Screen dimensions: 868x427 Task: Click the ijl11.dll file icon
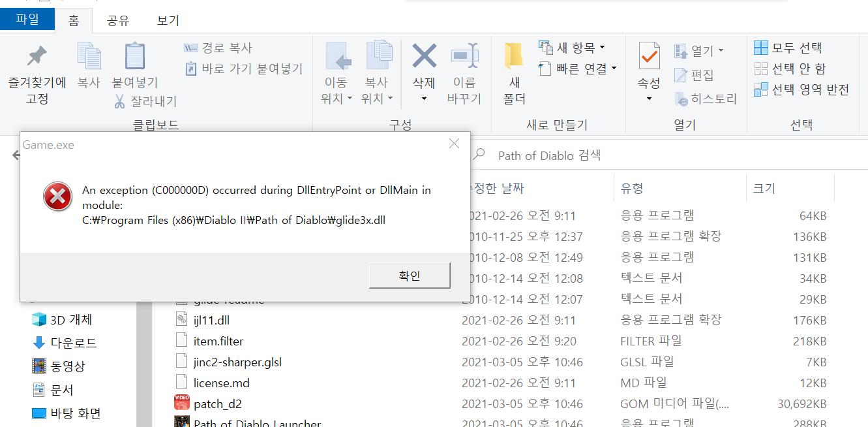[182, 320]
